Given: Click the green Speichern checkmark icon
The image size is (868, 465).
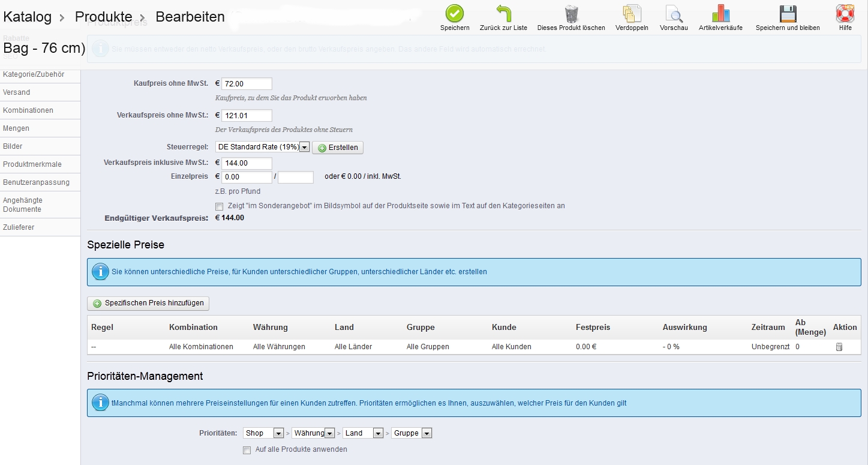Looking at the screenshot, I should (455, 13).
